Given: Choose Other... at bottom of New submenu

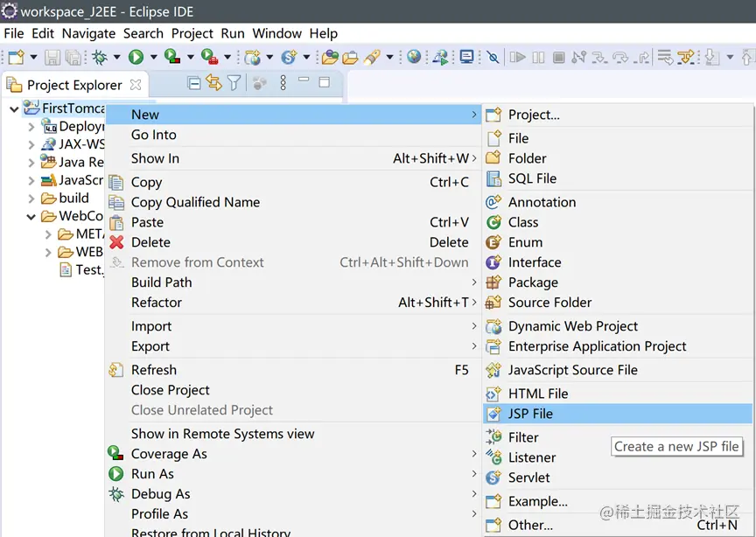Looking at the screenshot, I should (x=617, y=525).
